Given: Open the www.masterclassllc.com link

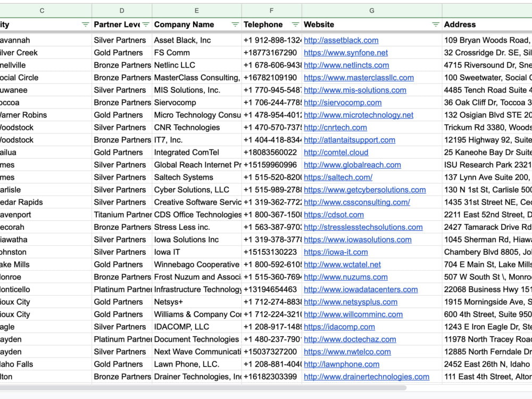Looking at the screenshot, I should pyautogui.click(x=359, y=78).
